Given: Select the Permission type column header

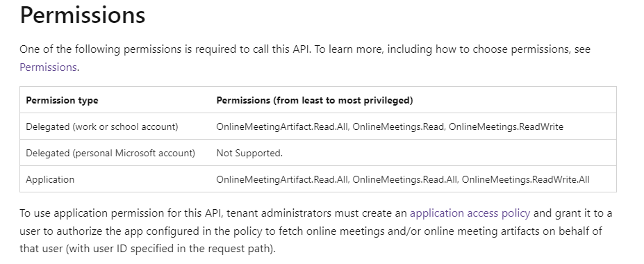Looking at the screenshot, I should coord(62,100).
